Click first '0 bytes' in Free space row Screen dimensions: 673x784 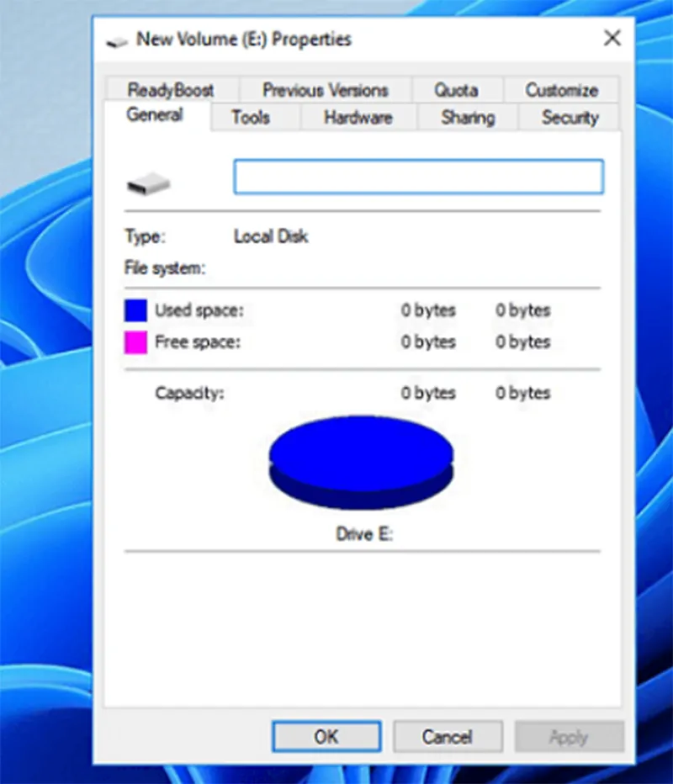coord(428,342)
